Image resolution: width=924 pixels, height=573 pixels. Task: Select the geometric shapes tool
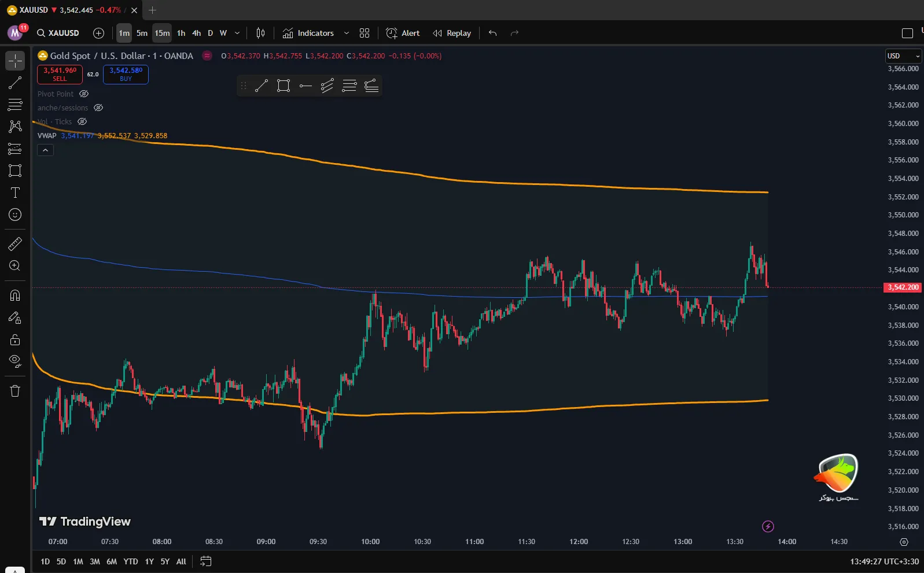pos(15,171)
